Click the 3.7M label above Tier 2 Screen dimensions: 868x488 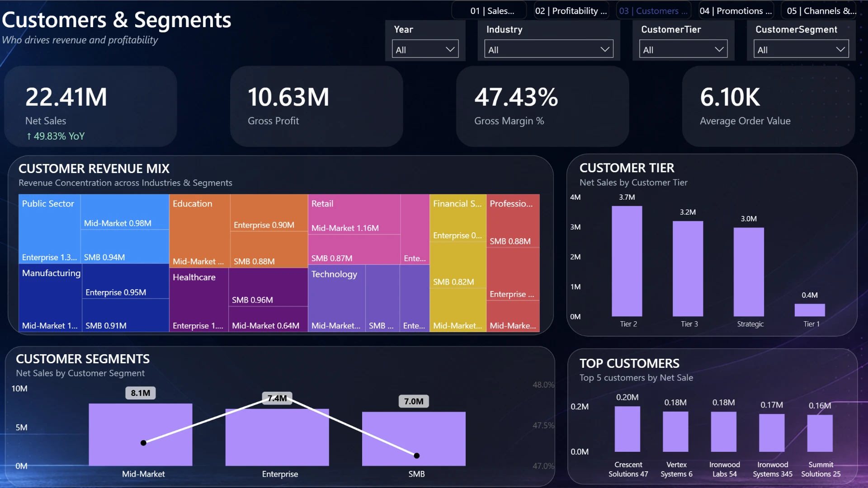[627, 197]
